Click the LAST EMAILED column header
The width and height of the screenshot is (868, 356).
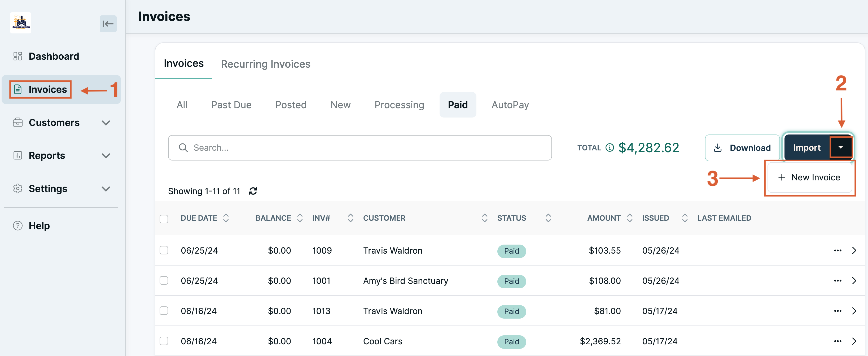pos(724,218)
